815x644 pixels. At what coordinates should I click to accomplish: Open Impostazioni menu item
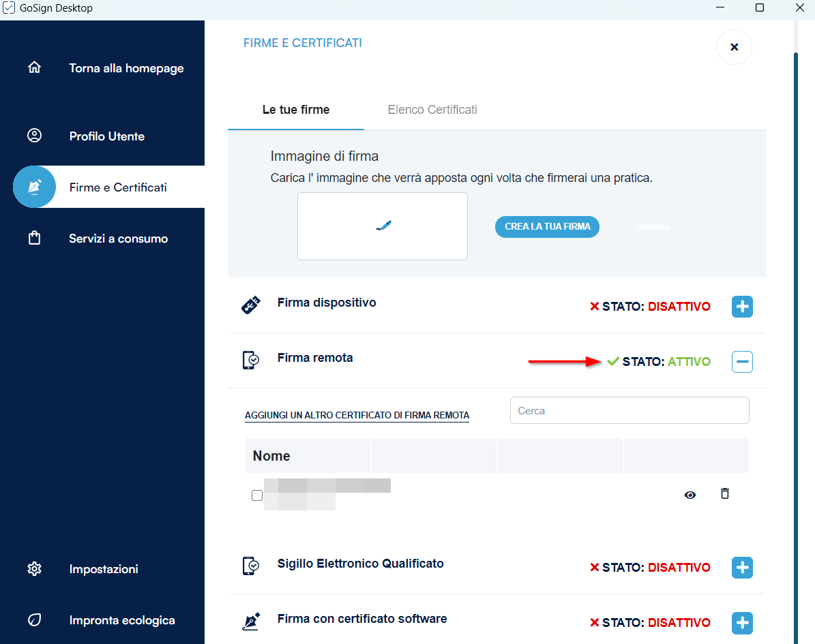coord(104,568)
